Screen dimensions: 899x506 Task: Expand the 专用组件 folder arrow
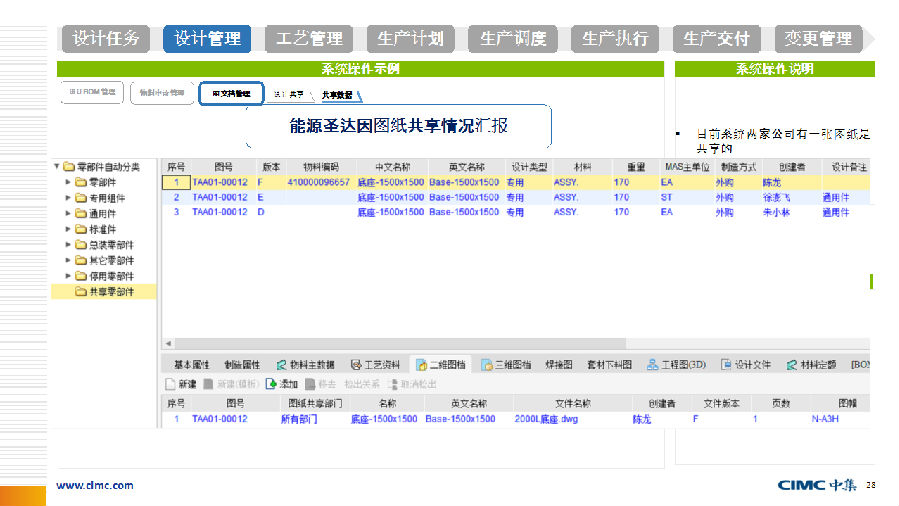[x=68, y=198]
